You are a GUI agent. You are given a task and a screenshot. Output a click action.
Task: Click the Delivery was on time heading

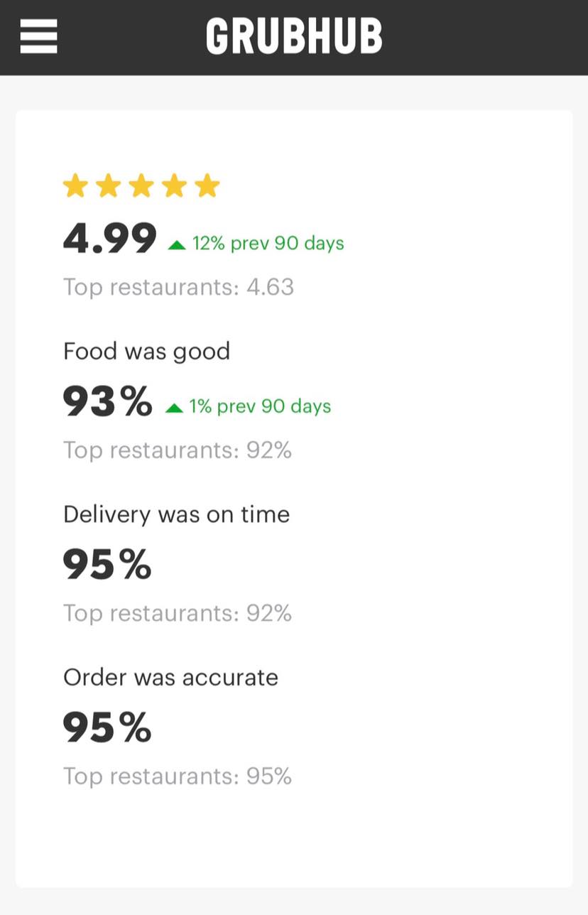(x=177, y=514)
